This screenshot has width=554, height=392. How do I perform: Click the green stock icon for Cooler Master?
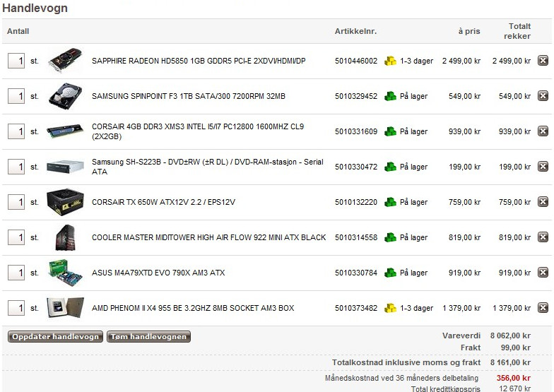point(390,237)
